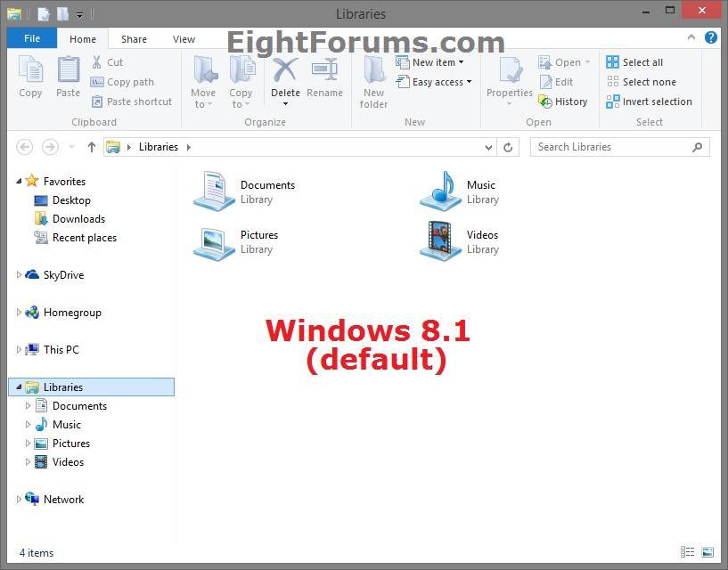Viewport: 728px width, 570px height.
Task: Select Downloads under Favorites
Action: (70, 218)
